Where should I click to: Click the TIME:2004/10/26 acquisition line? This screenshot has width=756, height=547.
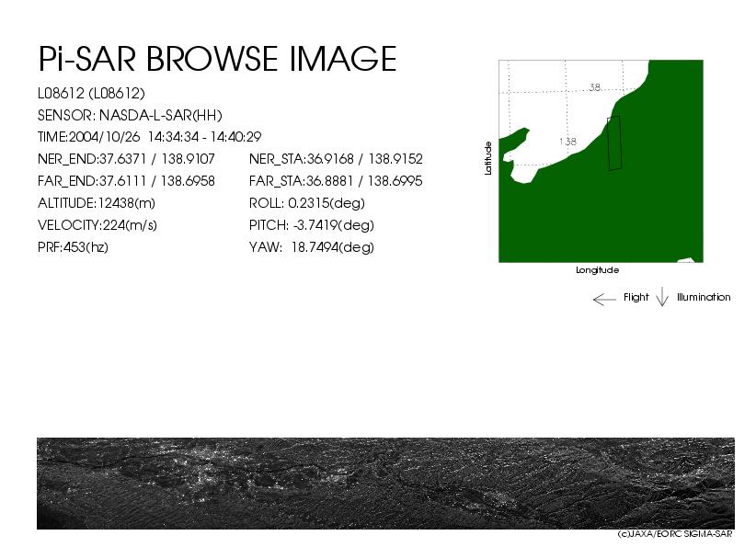click(150, 137)
